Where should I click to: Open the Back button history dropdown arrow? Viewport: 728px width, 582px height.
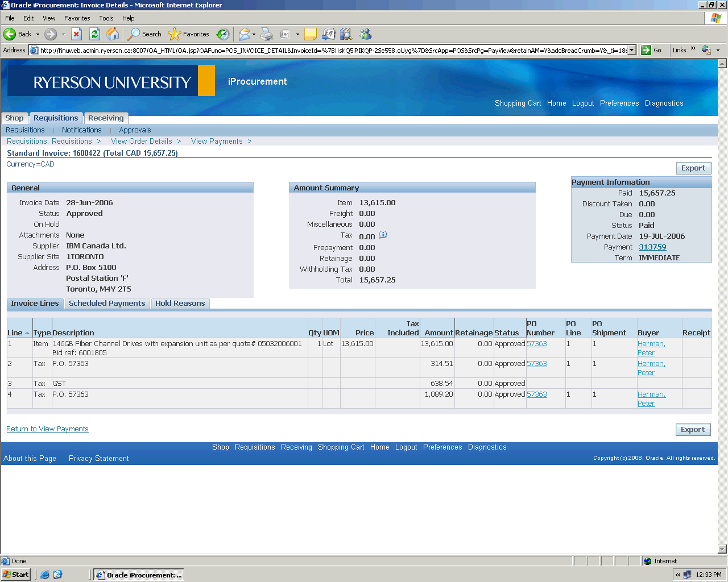coord(38,34)
